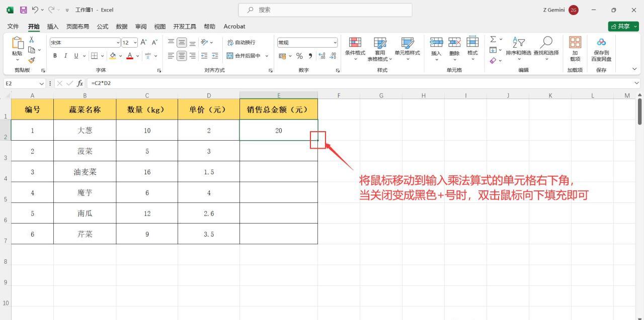644x320 pixels.
Task: Click the Insert cells (插入) button
Action: [x=436, y=49]
